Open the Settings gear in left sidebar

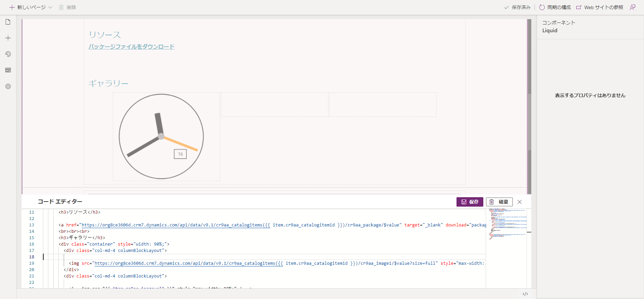click(8, 86)
